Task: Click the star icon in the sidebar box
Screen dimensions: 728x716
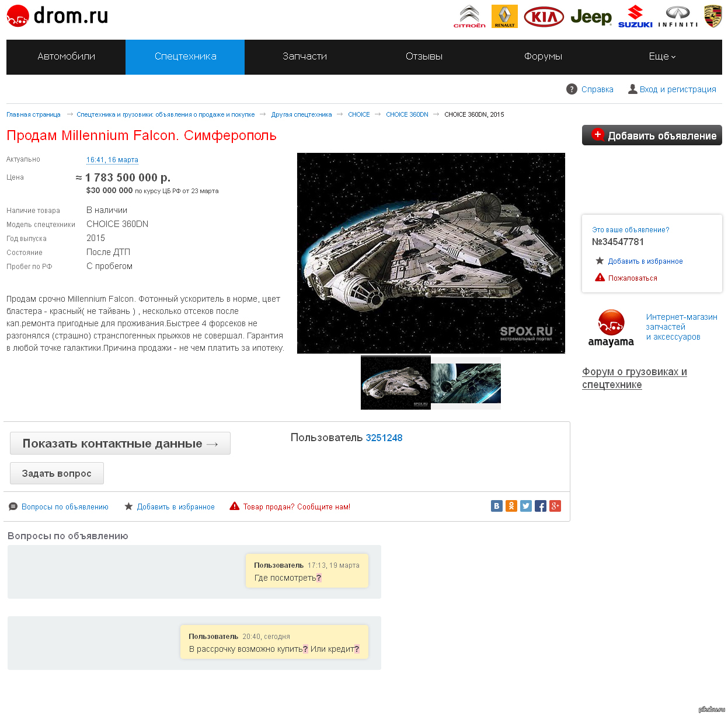Action: [600, 261]
